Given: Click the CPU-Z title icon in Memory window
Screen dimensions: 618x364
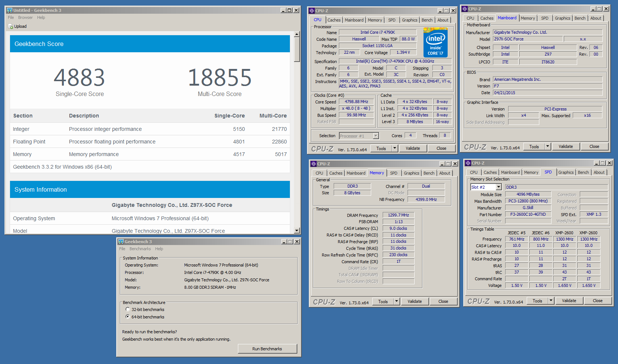Looking at the screenshot, I should click(314, 164).
